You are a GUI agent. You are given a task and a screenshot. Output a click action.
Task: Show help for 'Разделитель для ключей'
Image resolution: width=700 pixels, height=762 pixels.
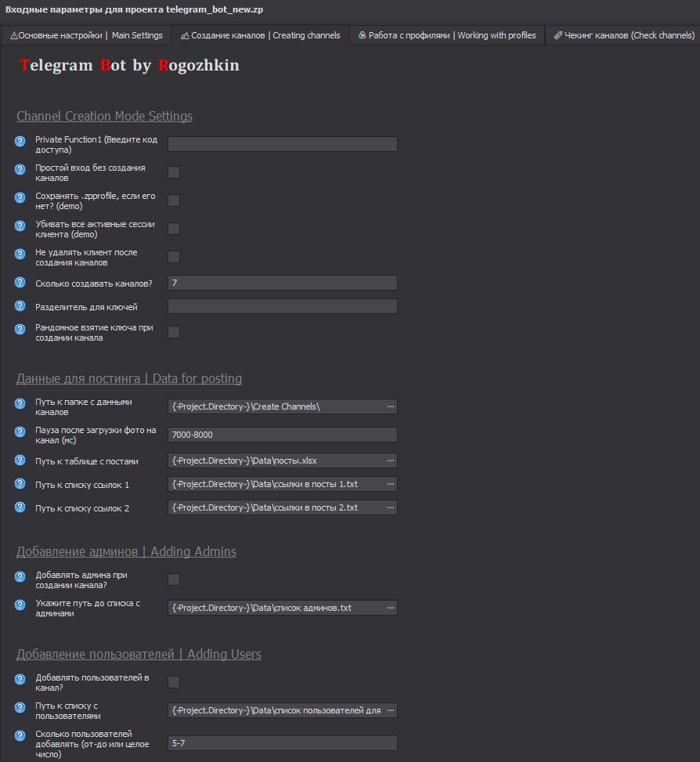[20, 305]
